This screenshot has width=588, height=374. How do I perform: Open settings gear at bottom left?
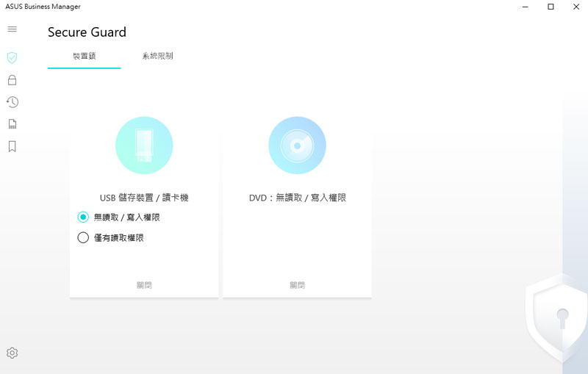point(12,353)
